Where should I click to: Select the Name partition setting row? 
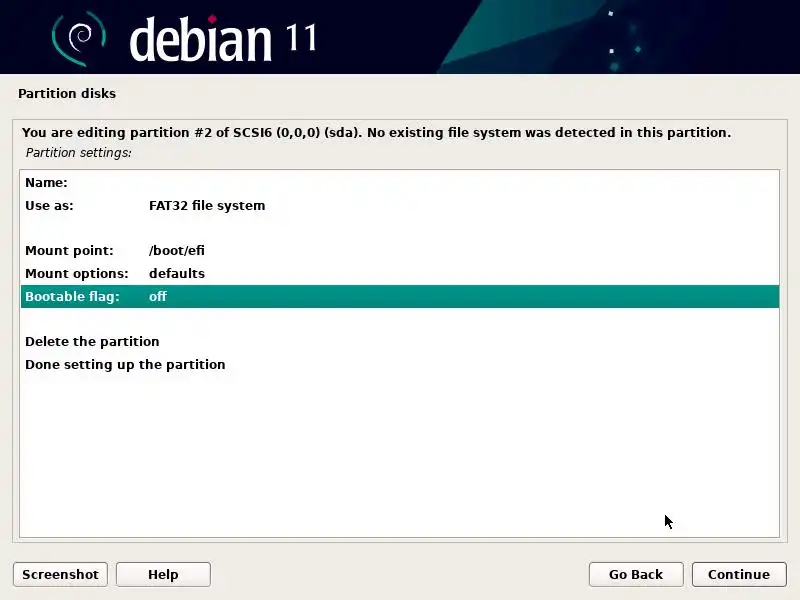click(399, 183)
